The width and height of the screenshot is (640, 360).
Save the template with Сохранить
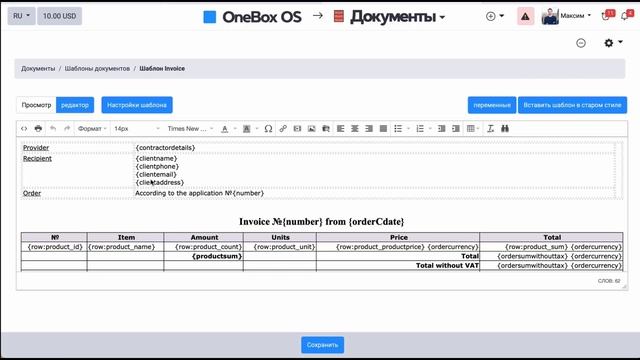[322, 345]
